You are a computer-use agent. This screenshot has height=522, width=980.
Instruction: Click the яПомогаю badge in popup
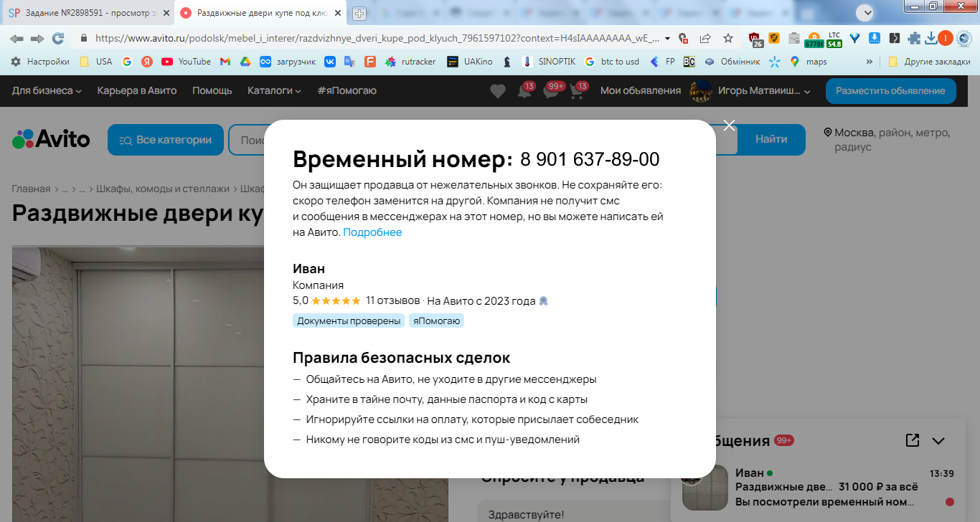click(437, 321)
